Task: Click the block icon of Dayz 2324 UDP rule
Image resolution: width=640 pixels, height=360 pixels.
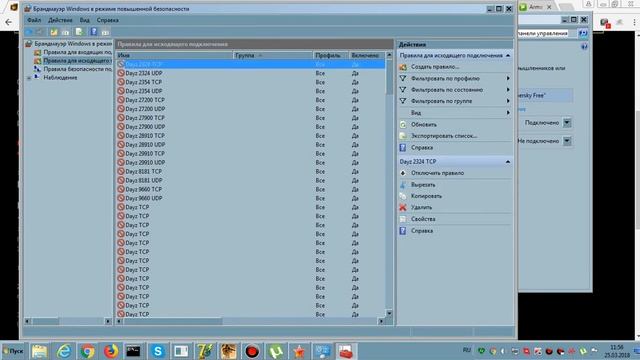Action: pyautogui.click(x=121, y=73)
